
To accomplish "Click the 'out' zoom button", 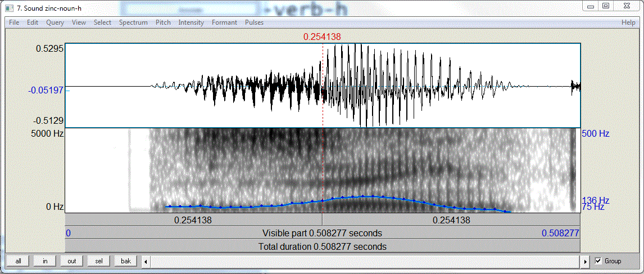I will pos(72,261).
